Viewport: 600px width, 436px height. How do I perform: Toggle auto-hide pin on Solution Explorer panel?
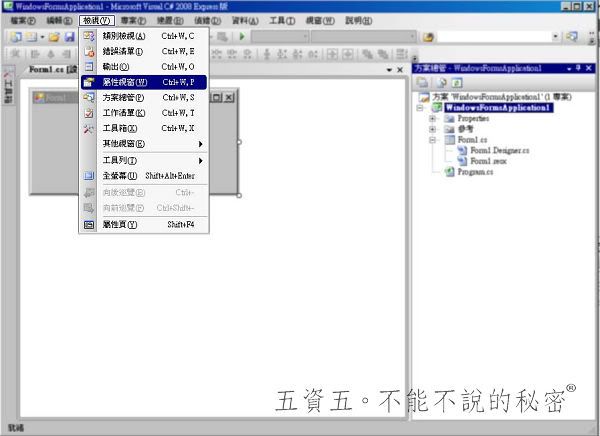tap(575, 68)
